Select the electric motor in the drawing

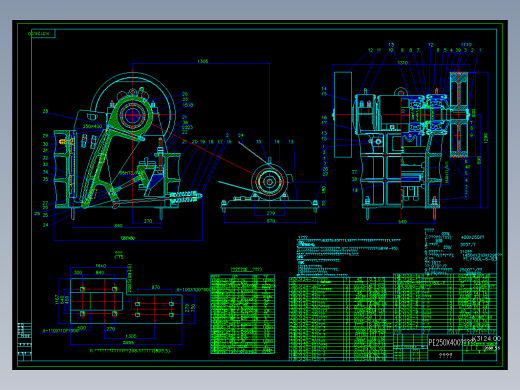(271, 182)
